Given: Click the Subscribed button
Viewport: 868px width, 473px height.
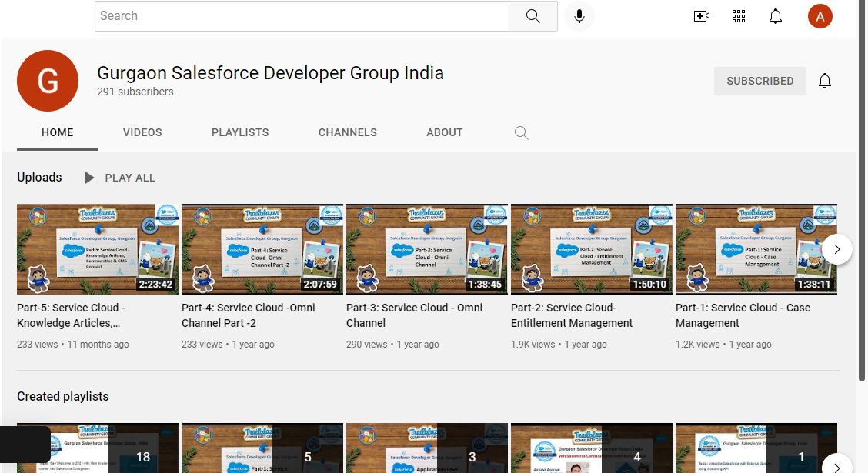Looking at the screenshot, I should click(760, 81).
